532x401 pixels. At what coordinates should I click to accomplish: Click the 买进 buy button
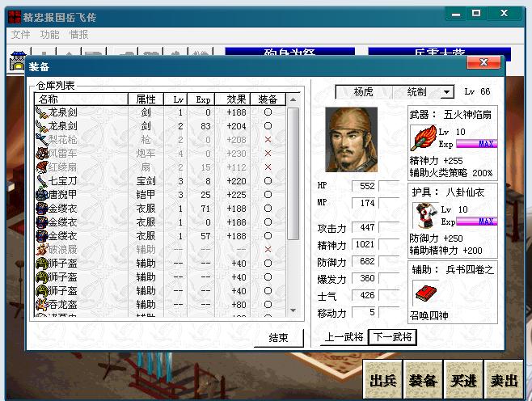point(463,380)
